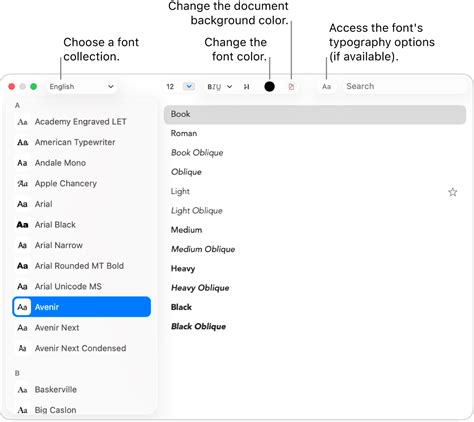This screenshot has height=422, width=474.
Task: Choose the Arial Black font
Action: tap(82, 225)
